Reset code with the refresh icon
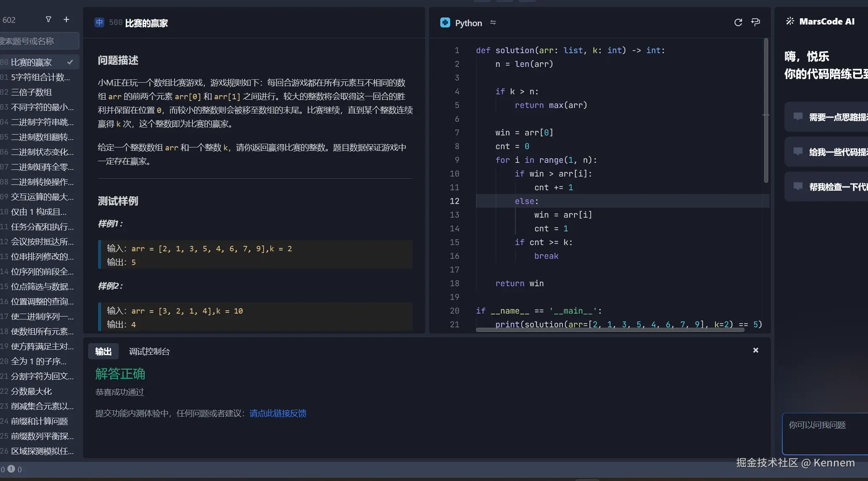 (738, 22)
